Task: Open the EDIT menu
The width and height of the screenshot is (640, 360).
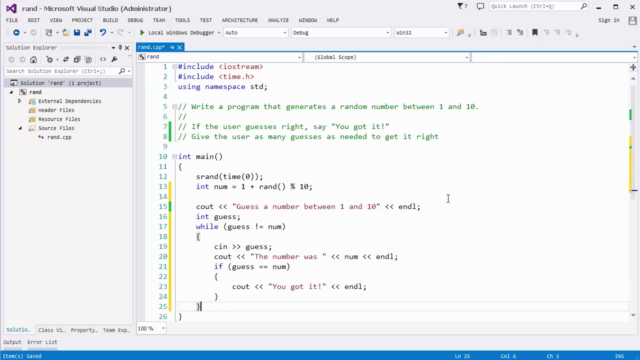Action: [34, 20]
